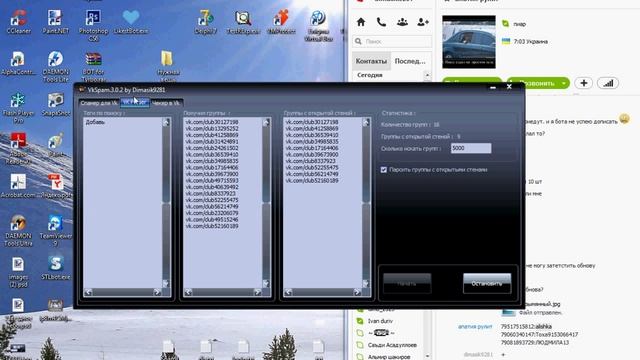Viewport: 640px width, 360px height.
Task: Open the DAEMON Tools Ultra shortcut
Action: point(18,231)
